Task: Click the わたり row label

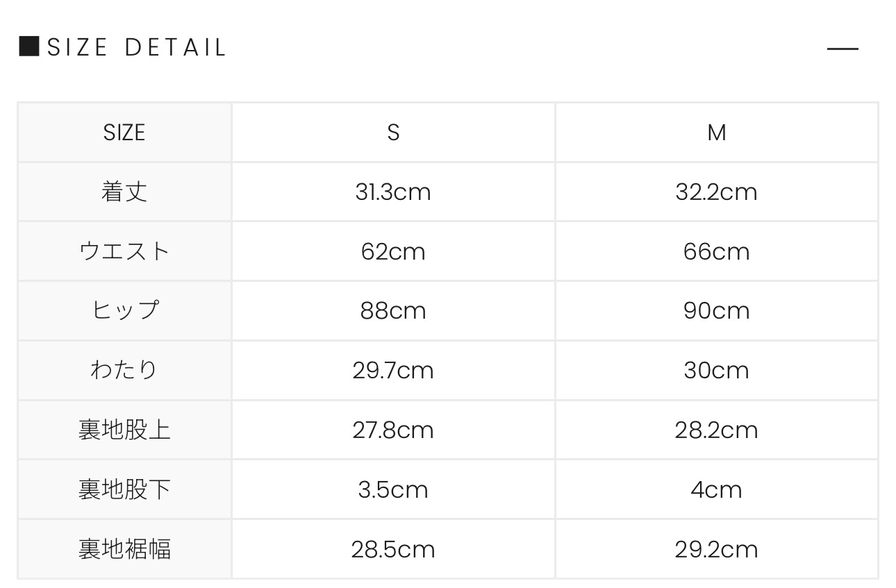Action: [x=124, y=370]
